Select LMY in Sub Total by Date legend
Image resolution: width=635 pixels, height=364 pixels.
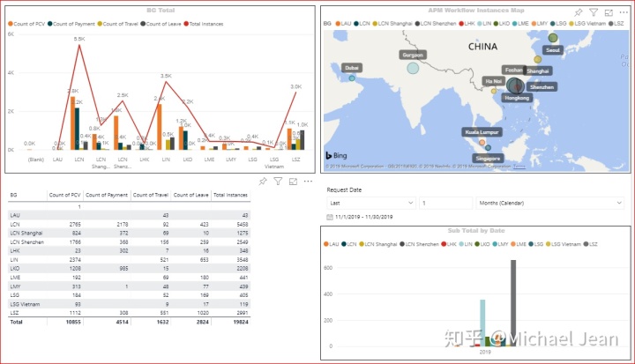500,244
